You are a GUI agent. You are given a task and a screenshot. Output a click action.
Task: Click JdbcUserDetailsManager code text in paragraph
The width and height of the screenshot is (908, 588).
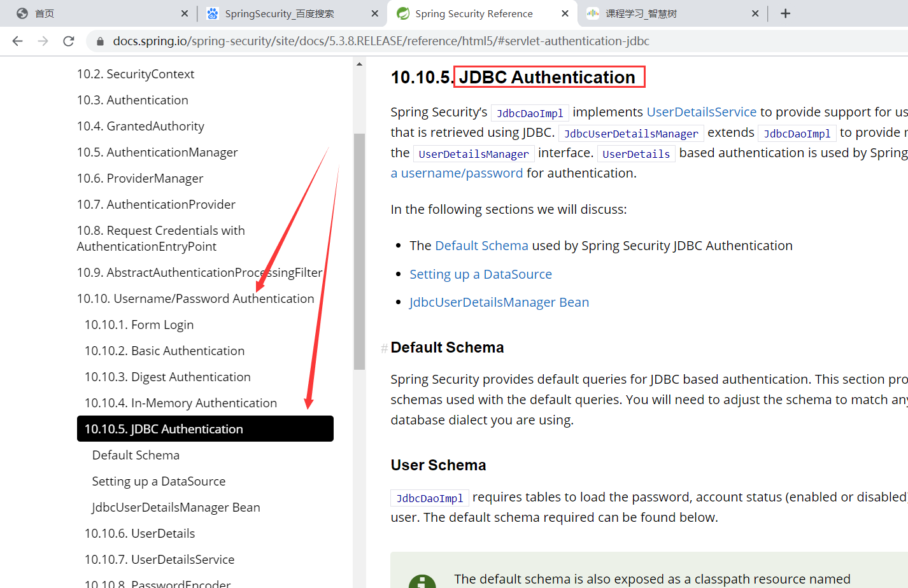click(631, 134)
